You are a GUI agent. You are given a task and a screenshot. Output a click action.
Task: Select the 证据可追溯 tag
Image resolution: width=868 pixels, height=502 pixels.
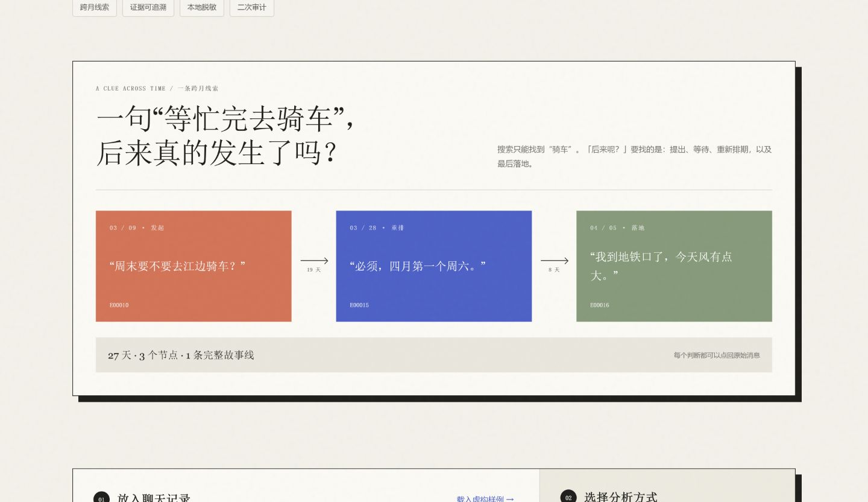(148, 7)
